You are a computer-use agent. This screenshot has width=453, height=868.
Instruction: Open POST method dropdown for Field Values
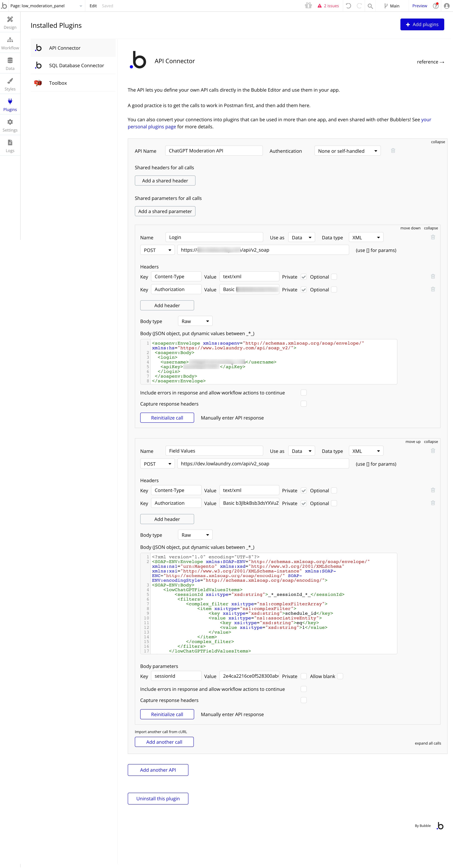157,464
